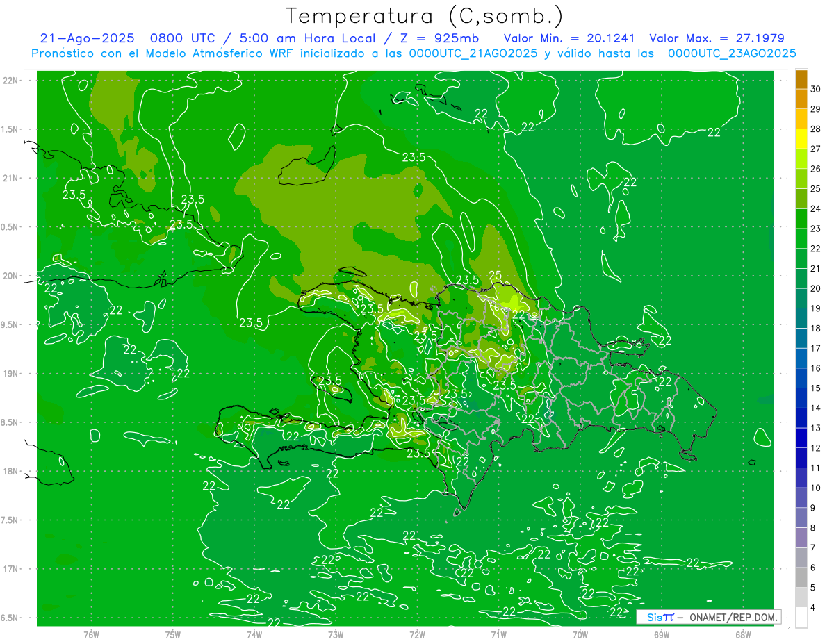Click latitude axis label '1.5N'
This screenshot has height=644, width=834.
pos(10,129)
